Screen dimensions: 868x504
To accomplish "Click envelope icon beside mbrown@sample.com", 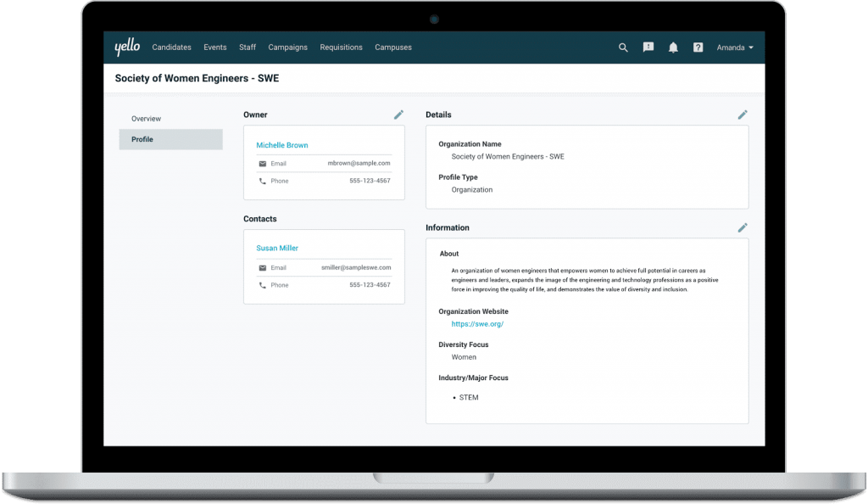I will pyautogui.click(x=263, y=164).
